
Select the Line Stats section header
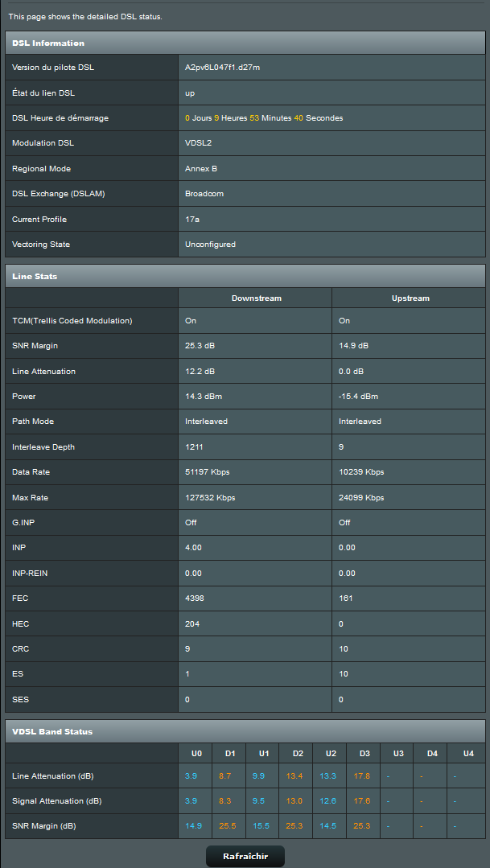click(245, 276)
